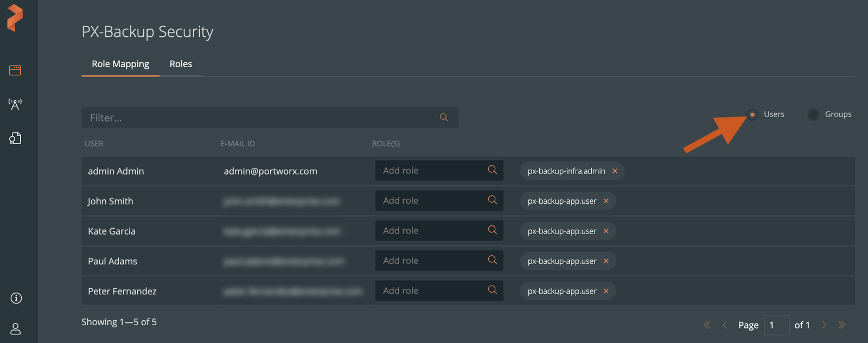Switch to the Role Mapping tab
Screen dimensions: 868x343
coord(120,64)
